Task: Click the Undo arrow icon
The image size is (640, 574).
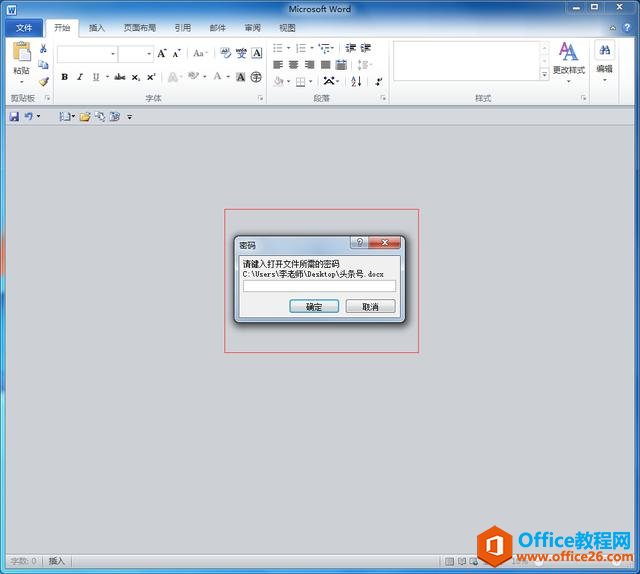Action: click(x=29, y=117)
